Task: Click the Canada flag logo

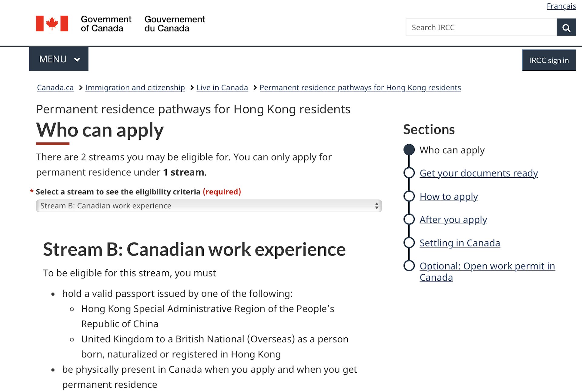Action: click(x=52, y=23)
